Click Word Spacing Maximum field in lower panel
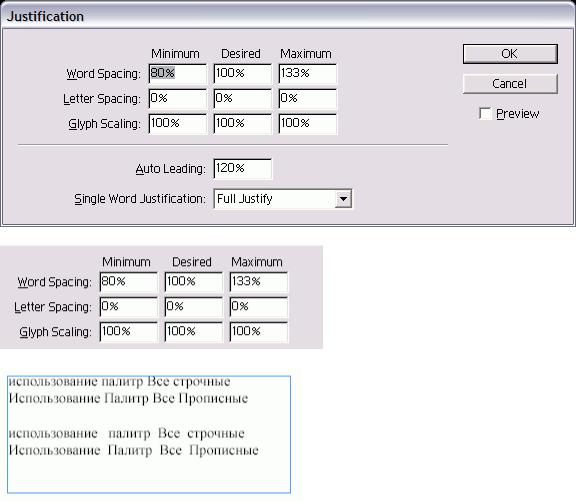The image size is (576, 501). [259, 282]
